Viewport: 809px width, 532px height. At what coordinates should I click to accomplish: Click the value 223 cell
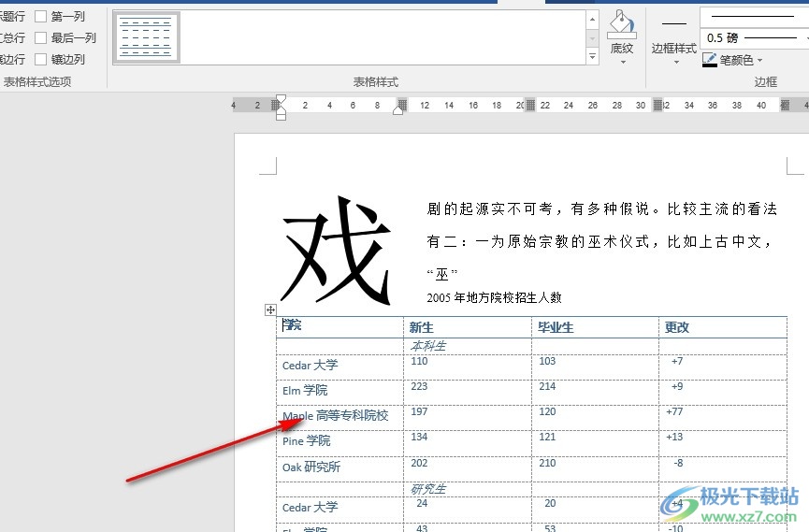(x=467, y=393)
